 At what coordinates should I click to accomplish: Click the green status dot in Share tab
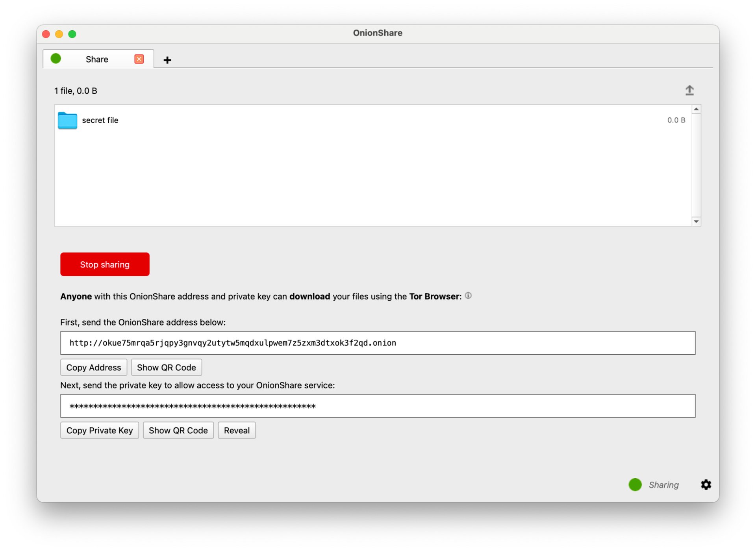tap(56, 59)
